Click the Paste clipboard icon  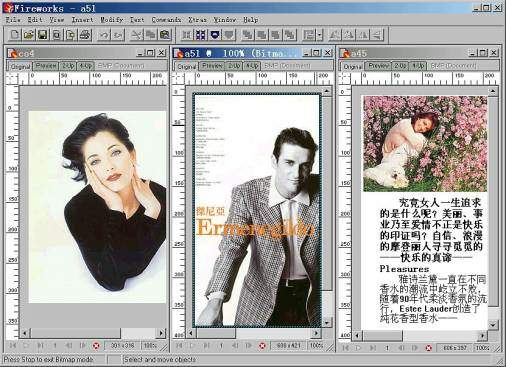coord(165,34)
